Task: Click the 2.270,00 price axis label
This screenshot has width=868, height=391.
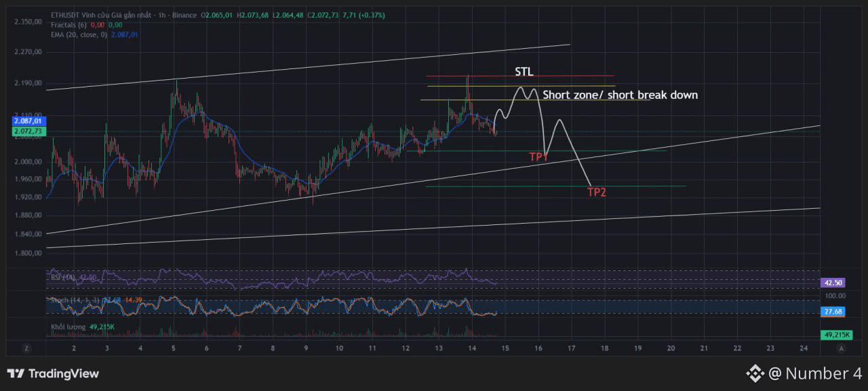Action: [28, 52]
